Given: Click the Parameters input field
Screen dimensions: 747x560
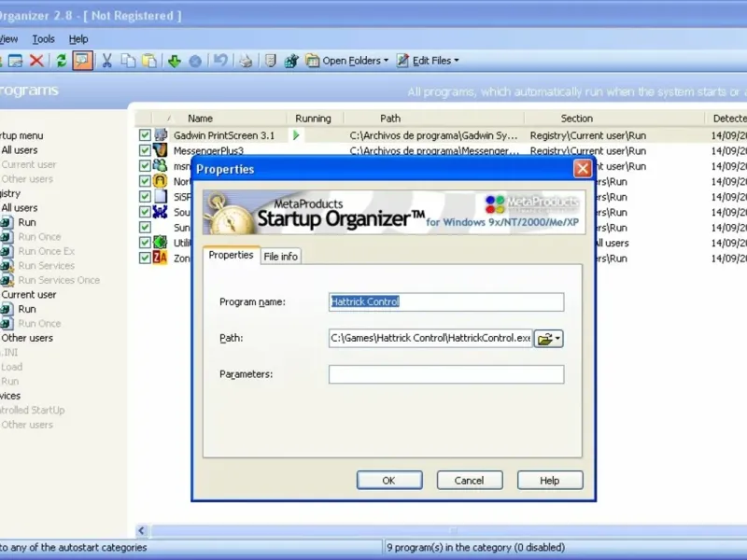Looking at the screenshot, I should [x=446, y=374].
